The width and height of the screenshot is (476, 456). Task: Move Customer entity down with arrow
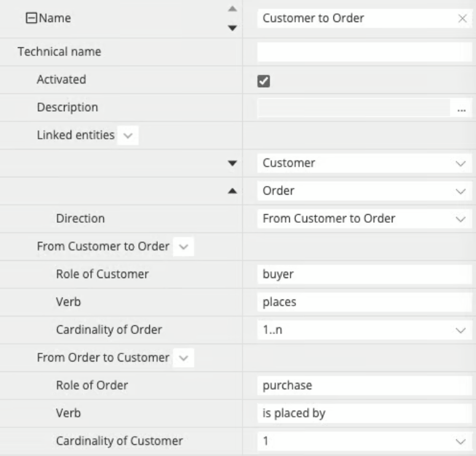click(232, 163)
